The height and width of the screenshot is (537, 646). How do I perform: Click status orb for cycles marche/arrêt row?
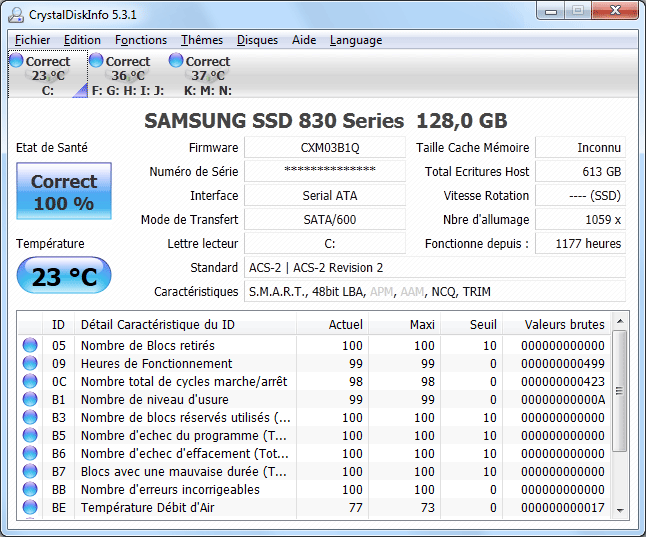(30, 381)
